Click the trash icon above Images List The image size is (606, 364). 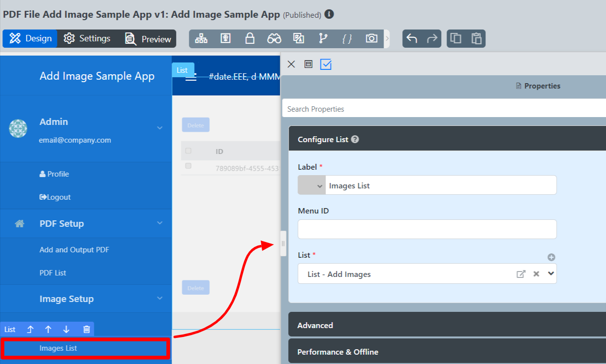coord(87,330)
